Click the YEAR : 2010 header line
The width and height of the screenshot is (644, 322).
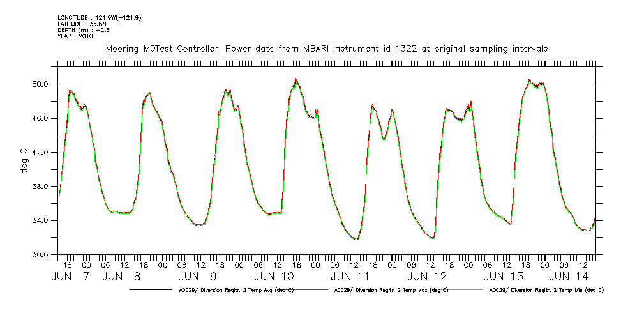point(75,36)
